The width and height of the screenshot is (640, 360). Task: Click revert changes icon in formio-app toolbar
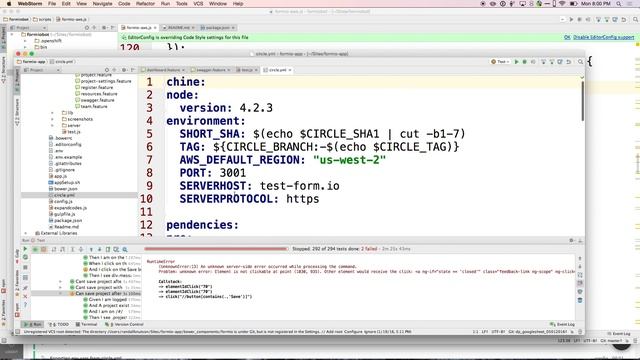click(x=569, y=62)
